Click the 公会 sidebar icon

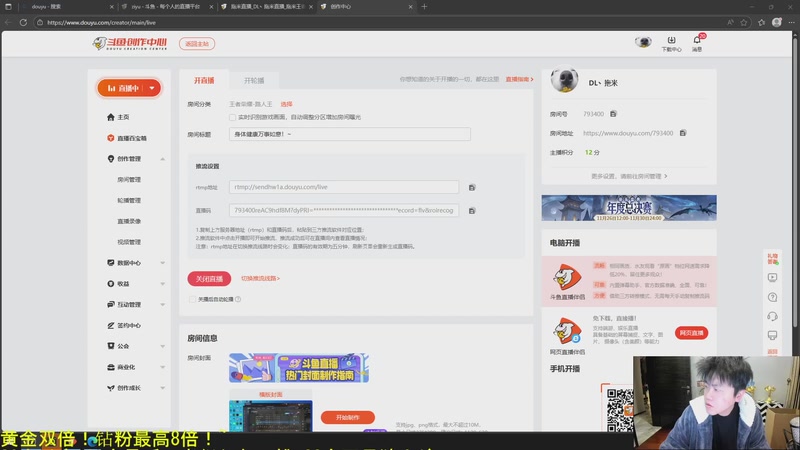coord(111,346)
